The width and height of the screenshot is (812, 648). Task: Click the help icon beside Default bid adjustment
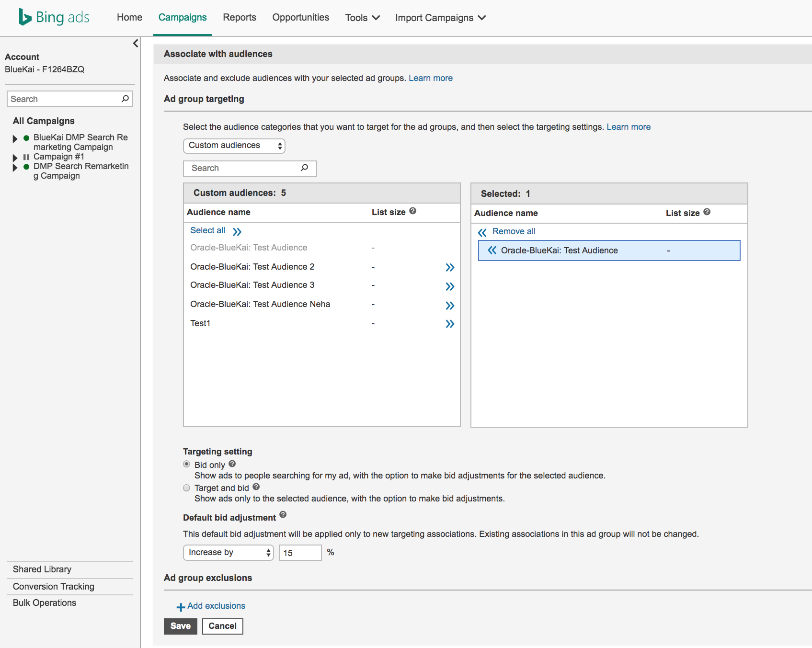point(283,515)
